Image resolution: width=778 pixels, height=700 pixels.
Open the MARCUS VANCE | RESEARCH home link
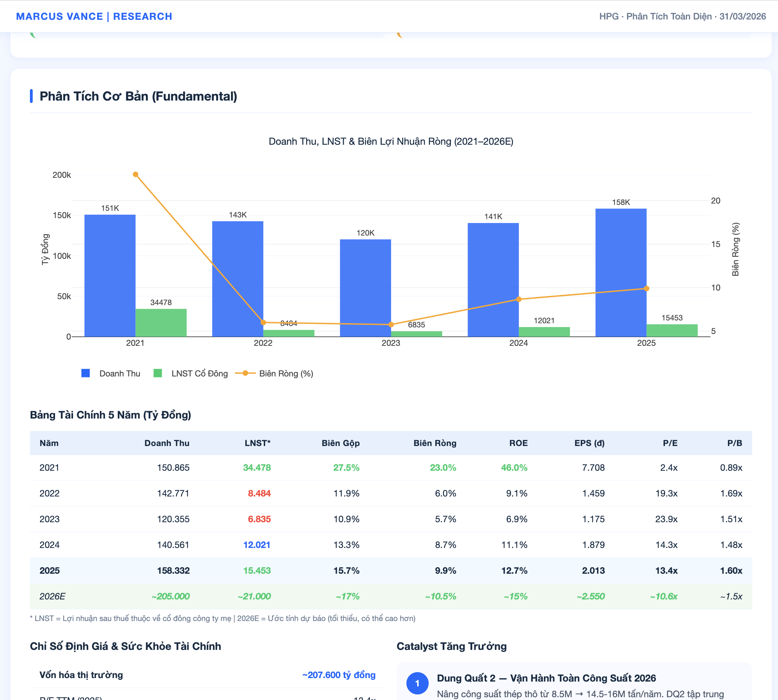[94, 16]
